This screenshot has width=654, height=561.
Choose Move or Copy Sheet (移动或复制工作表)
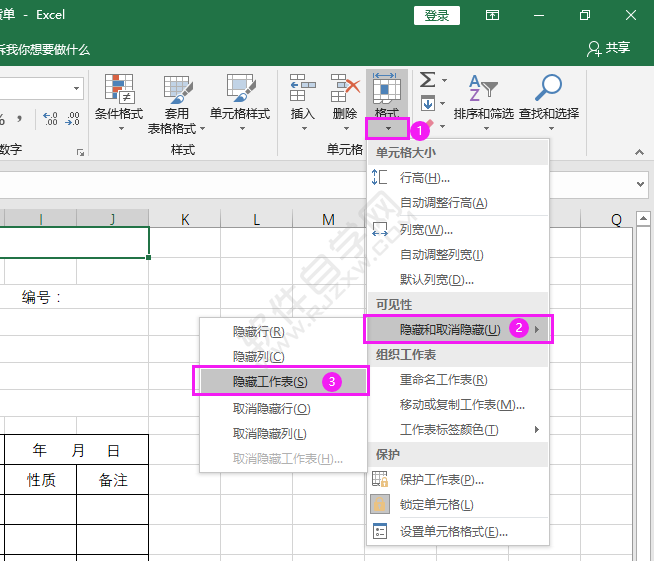458,405
